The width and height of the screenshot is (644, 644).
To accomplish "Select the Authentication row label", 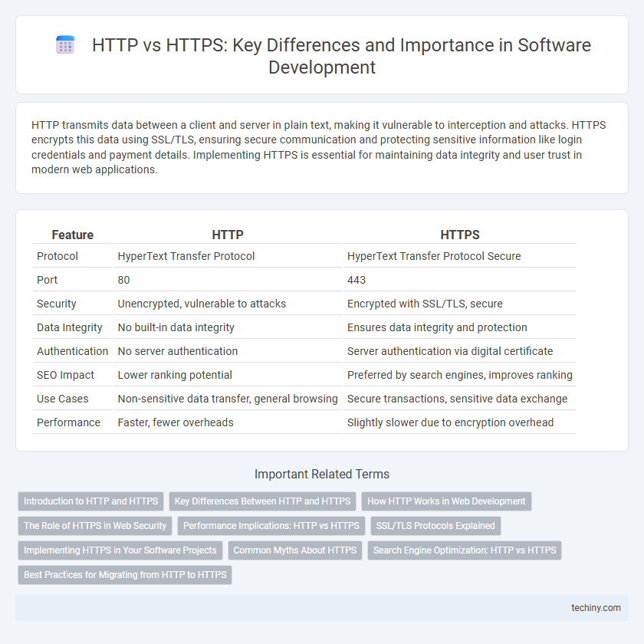I will coord(72,352).
